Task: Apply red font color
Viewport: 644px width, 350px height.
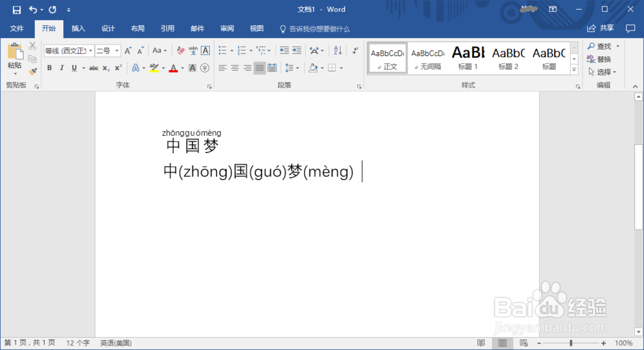Action: coord(173,68)
